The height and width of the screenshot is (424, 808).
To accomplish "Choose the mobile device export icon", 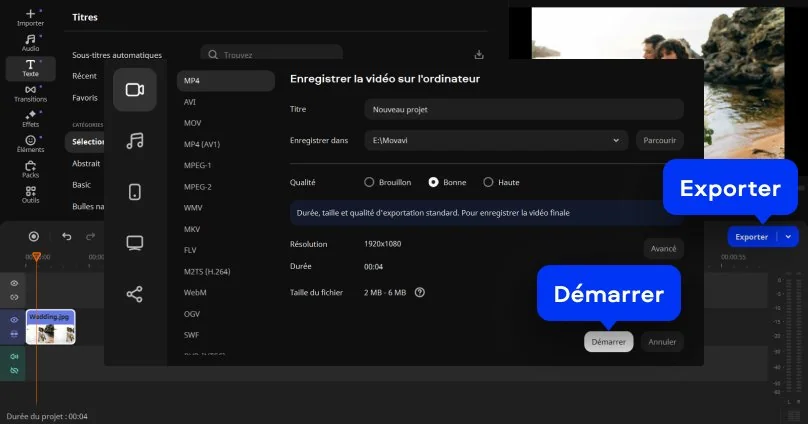I will tap(135, 192).
